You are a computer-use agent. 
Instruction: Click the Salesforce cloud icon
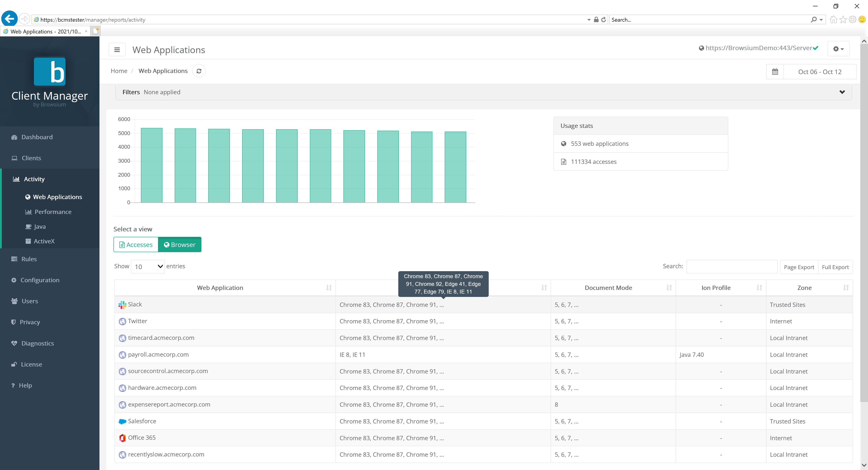(x=122, y=421)
